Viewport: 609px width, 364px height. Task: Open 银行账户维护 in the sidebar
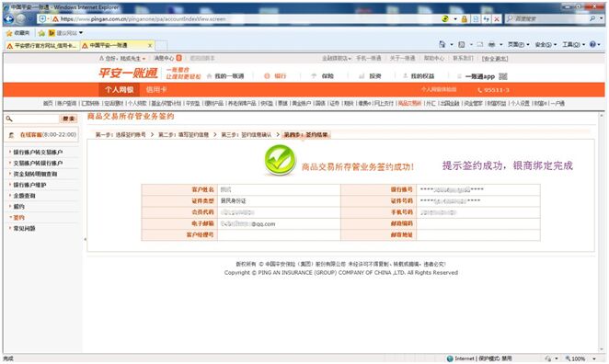click(x=29, y=185)
